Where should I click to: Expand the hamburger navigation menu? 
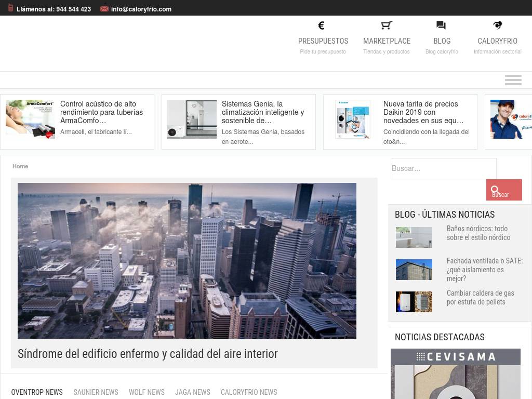(x=513, y=80)
